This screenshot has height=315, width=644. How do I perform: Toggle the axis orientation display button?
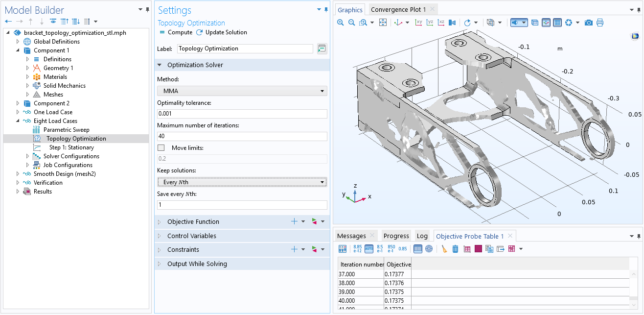(546, 23)
